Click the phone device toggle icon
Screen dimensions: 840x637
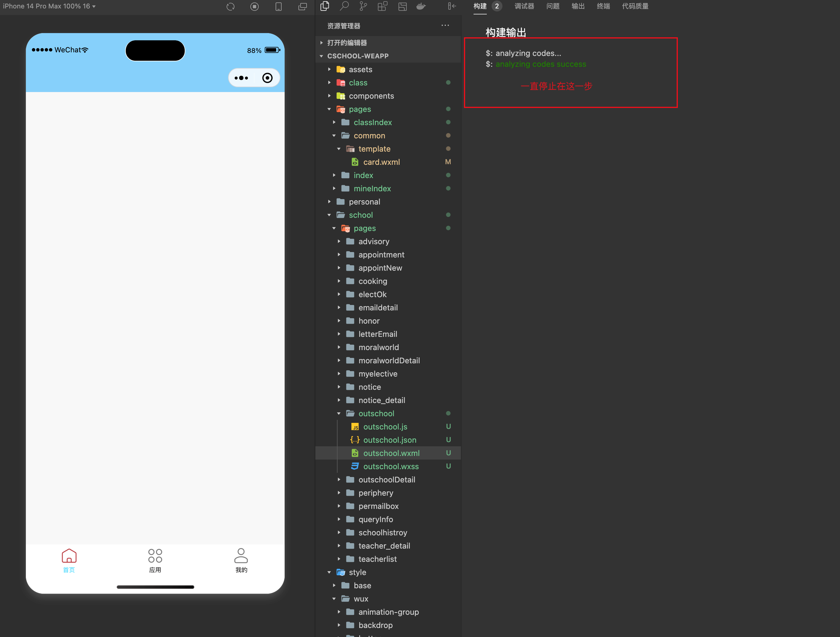coord(278,6)
